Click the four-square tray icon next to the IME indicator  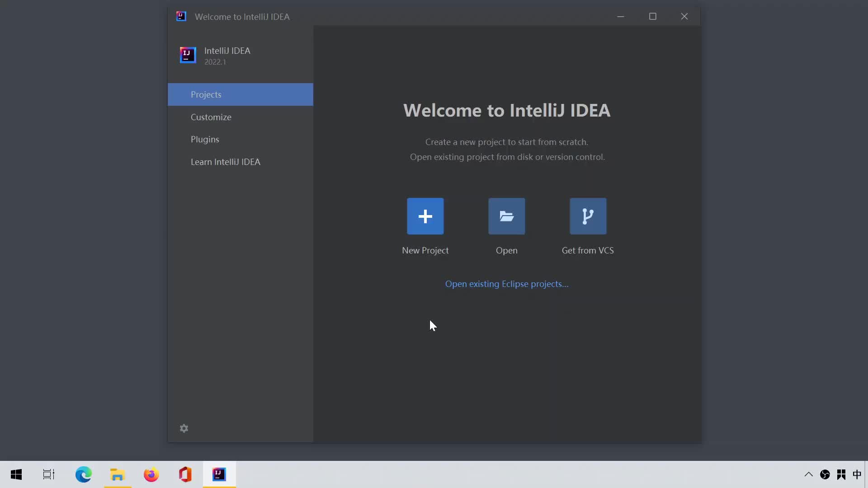(x=841, y=474)
